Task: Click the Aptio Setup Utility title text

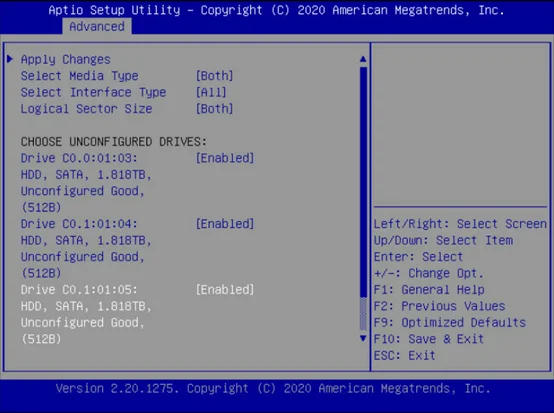Action: (x=276, y=10)
